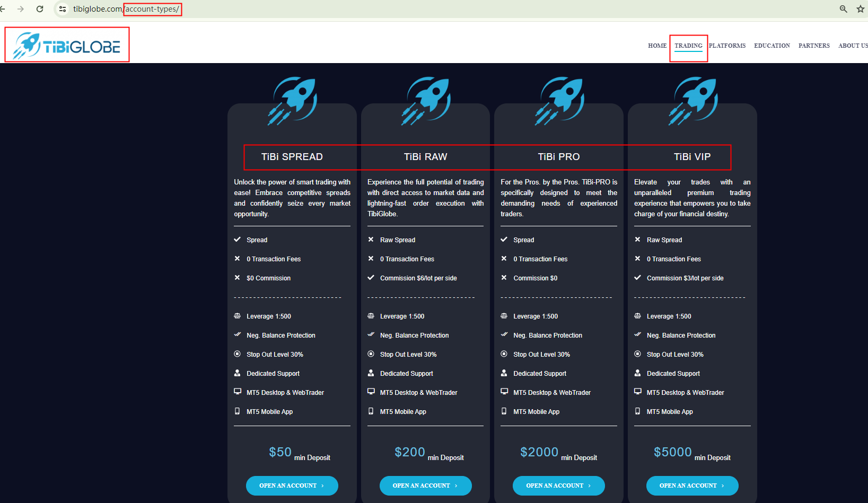Open an account for TiBi RAW
This screenshot has height=503, width=868.
point(426,486)
